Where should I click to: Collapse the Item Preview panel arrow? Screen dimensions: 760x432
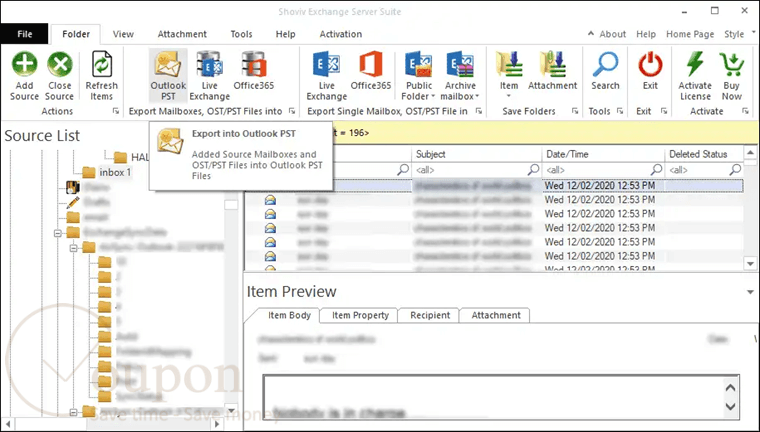[750, 292]
